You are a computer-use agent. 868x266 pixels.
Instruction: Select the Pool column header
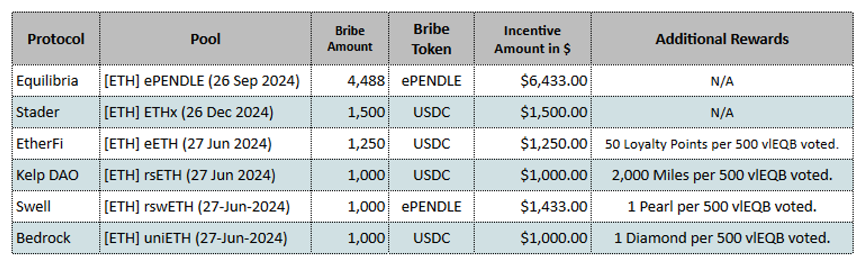tap(205, 39)
